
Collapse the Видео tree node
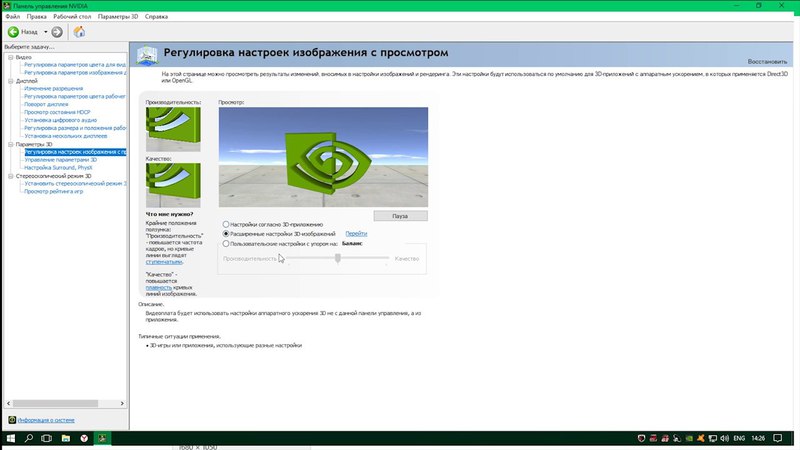coord(11,57)
